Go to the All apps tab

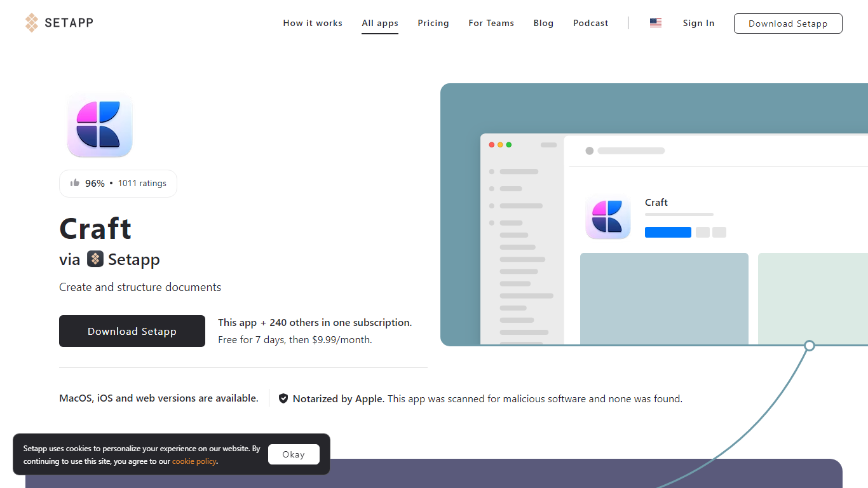[x=380, y=24]
